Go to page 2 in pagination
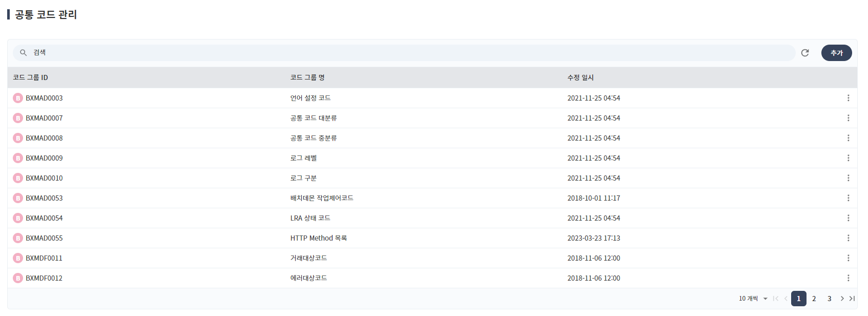 coord(814,299)
